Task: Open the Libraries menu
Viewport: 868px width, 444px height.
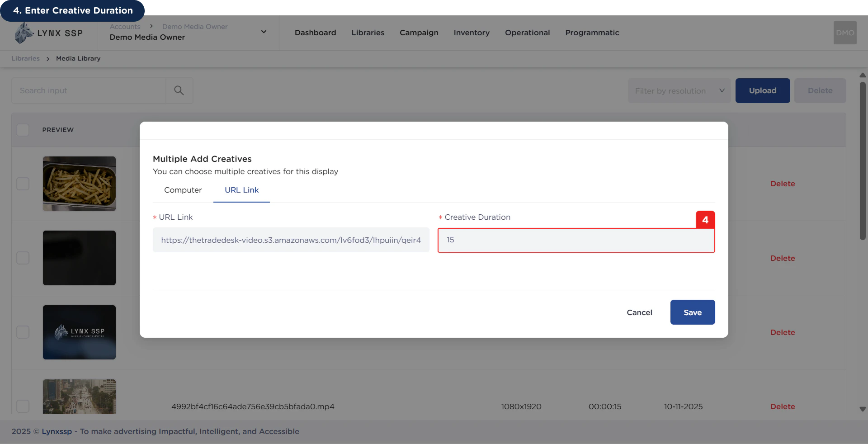Action: [x=368, y=33]
